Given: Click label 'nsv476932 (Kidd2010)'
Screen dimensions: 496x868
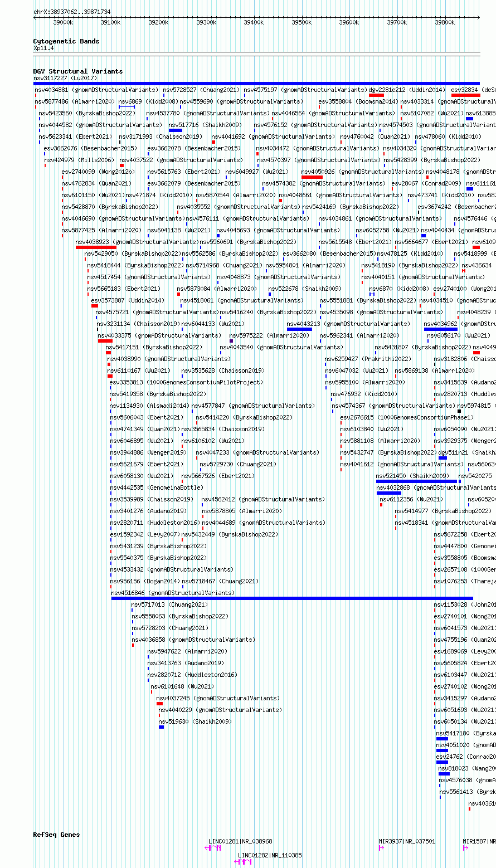Looking at the screenshot, I should [364, 394].
